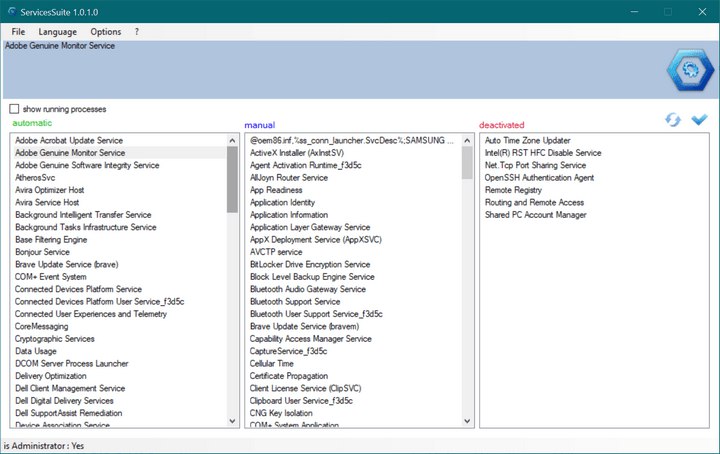Viewport: 720px width, 454px height.
Task: Select AppX Deployment Service (AppXSVC)
Action: pos(315,240)
